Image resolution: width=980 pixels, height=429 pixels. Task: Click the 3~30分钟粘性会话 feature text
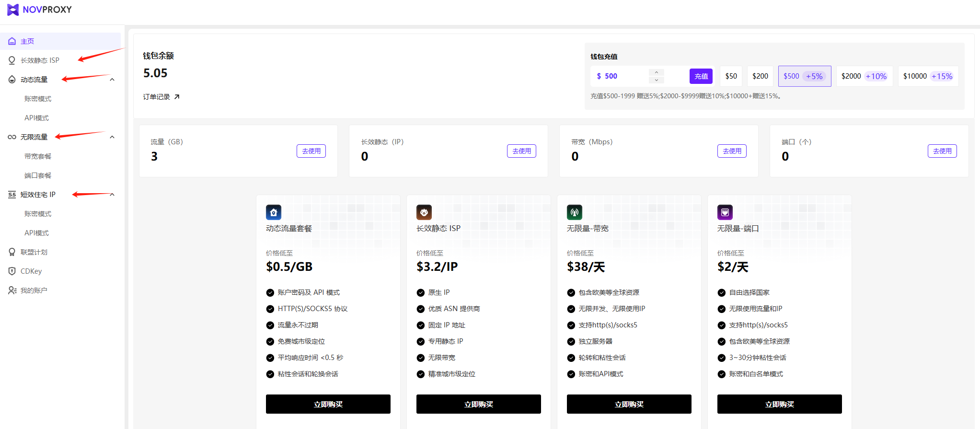click(x=758, y=358)
